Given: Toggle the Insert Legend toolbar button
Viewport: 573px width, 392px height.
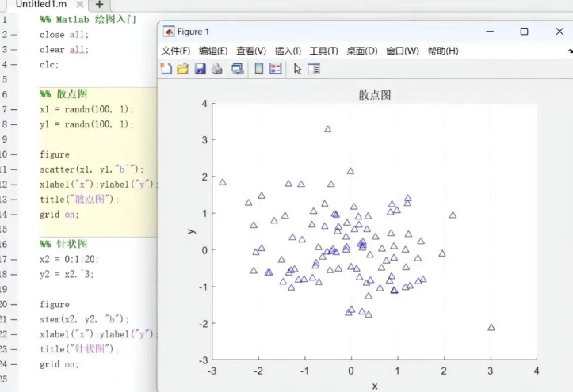Looking at the screenshot, I should [x=275, y=69].
